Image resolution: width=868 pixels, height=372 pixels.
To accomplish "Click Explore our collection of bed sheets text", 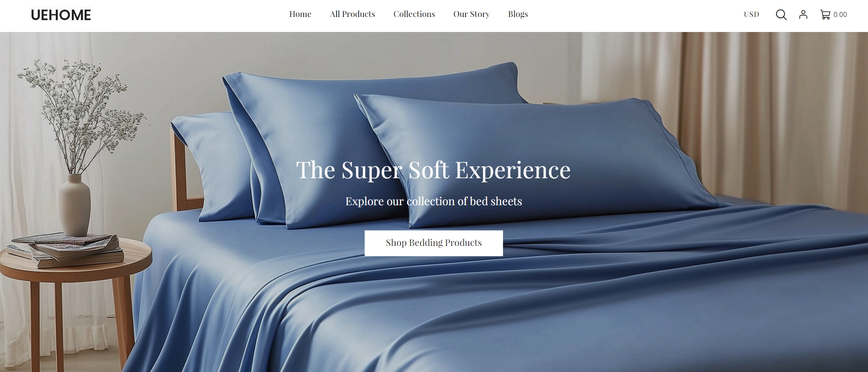I will [x=434, y=201].
